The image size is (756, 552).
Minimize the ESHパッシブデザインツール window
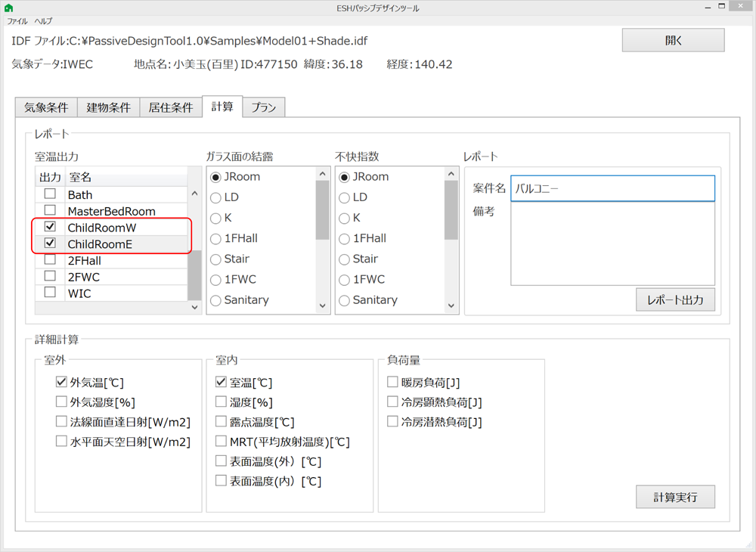coord(708,8)
